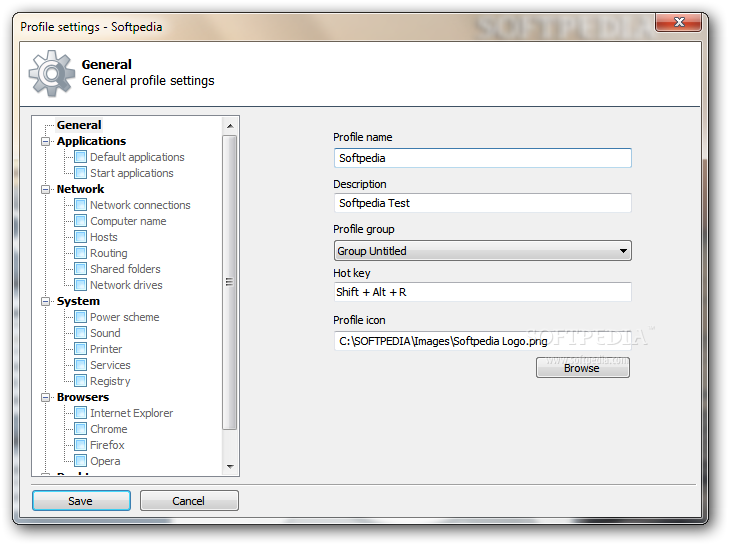Viewport: 729px width, 545px height.
Task: Open Hosts settings page
Action: pos(104,237)
